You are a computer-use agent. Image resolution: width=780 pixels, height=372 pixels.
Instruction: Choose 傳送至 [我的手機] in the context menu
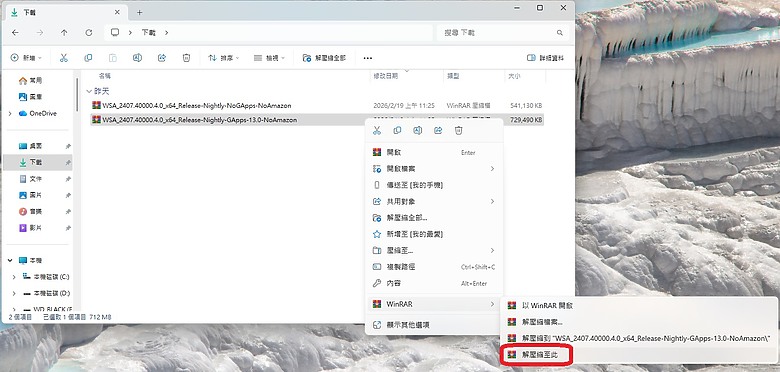434,185
